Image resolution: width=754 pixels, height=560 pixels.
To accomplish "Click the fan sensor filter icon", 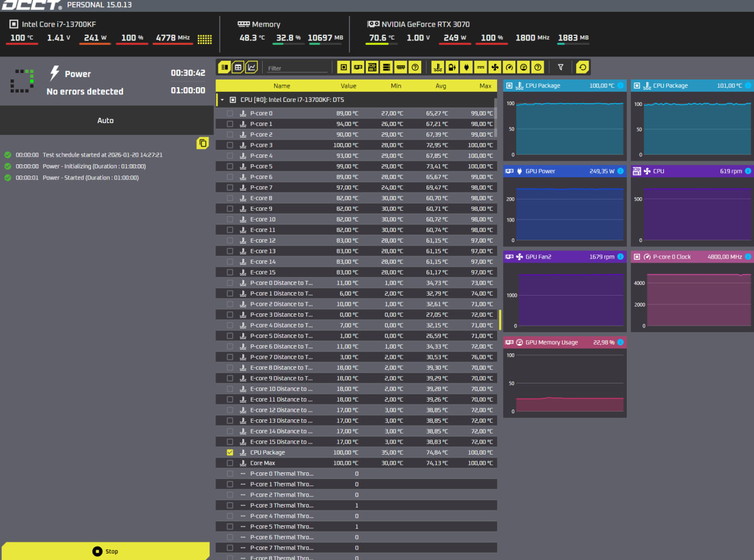I will pos(495,67).
